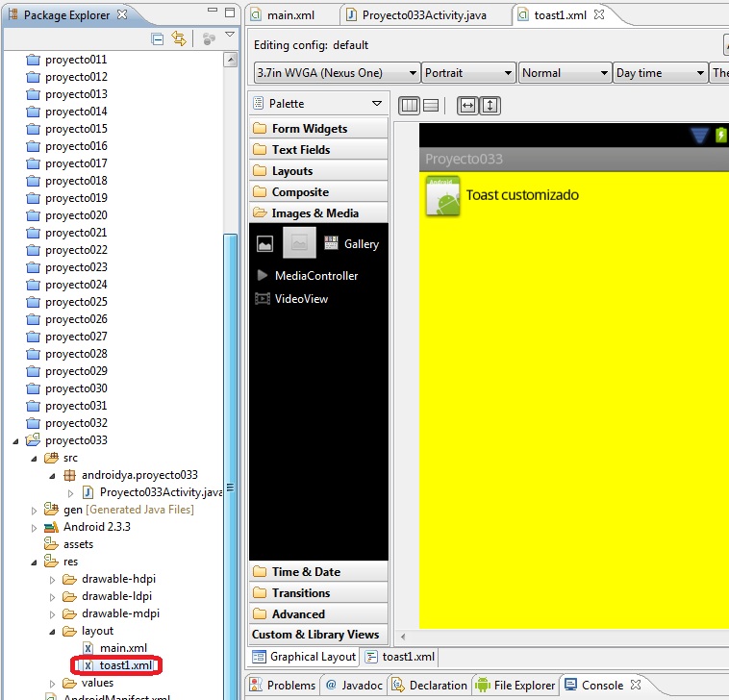Collapse the res folder node

[x=34, y=562]
